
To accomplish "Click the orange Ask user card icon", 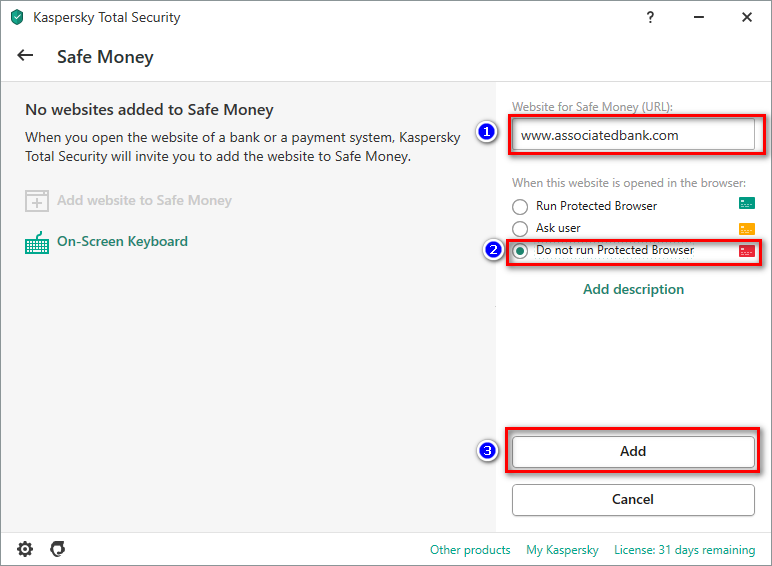I will pyautogui.click(x=746, y=228).
